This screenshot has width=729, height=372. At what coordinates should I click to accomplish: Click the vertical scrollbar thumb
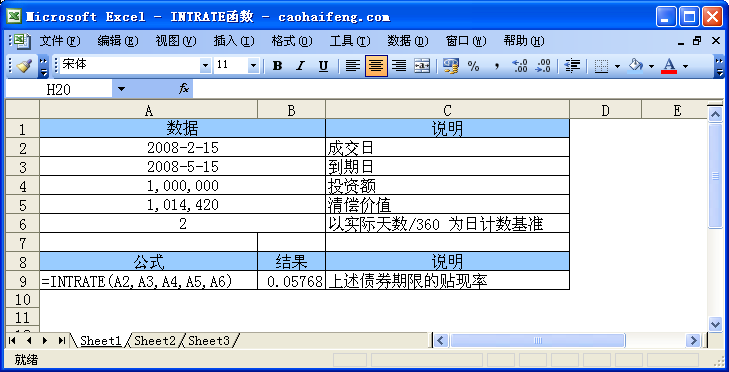[715, 175]
